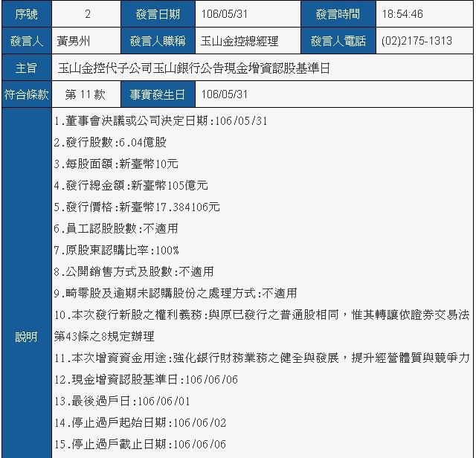The width and height of the screenshot is (476, 458).
Task: Click the 發言人職稱 header cell
Action: coord(158,41)
